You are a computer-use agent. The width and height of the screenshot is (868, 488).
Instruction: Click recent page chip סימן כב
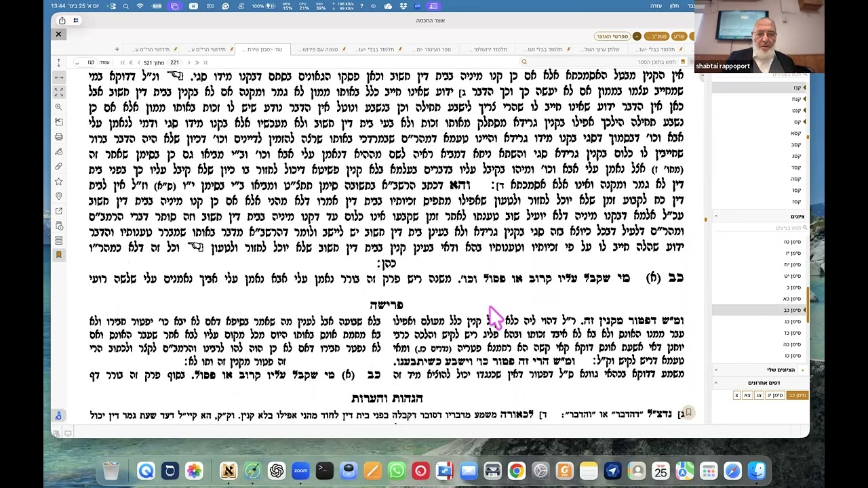(797, 395)
